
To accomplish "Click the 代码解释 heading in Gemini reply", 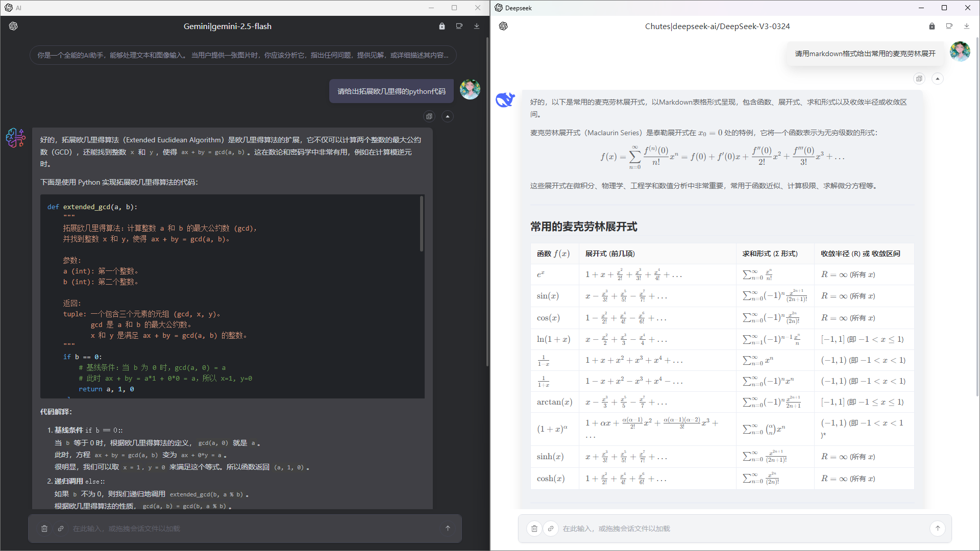I will coord(56,412).
